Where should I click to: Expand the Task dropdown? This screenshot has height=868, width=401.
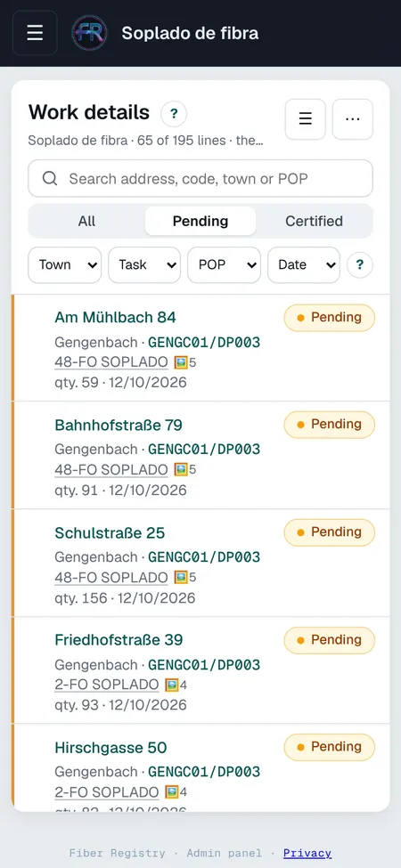[144, 264]
